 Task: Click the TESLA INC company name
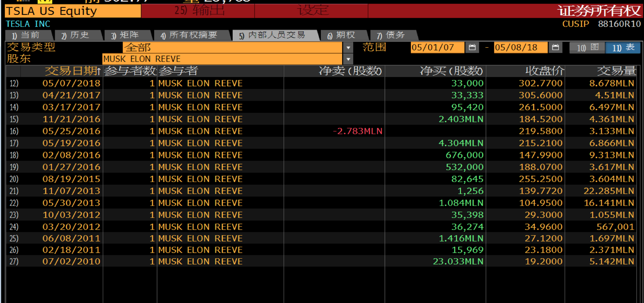coord(28,24)
